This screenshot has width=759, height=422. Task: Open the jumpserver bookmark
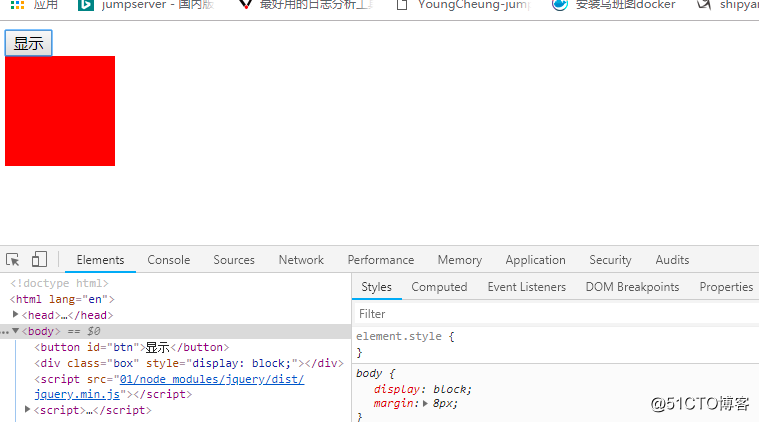click(x=146, y=5)
